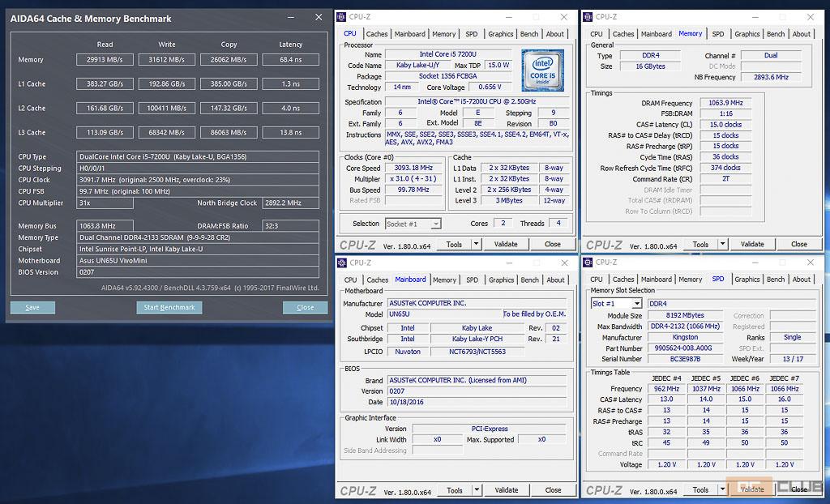Open Tools dropdown arrow in Memory tab window
830x504 pixels.
[x=722, y=244]
